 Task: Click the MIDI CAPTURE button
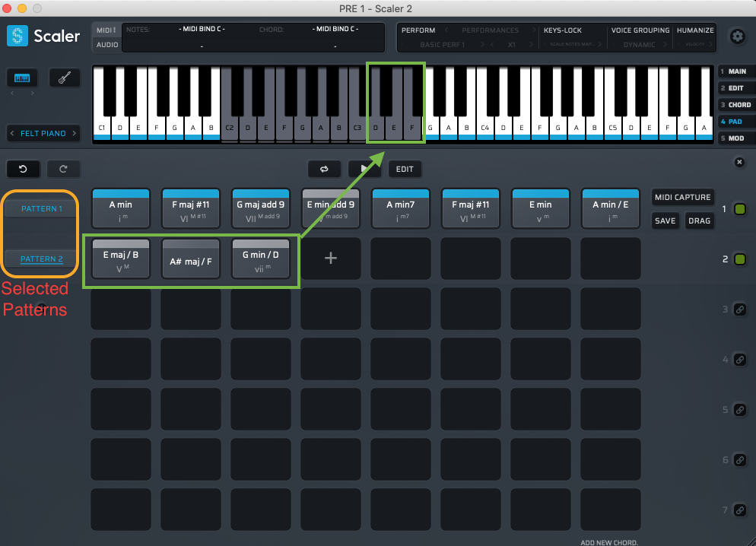[x=682, y=197]
